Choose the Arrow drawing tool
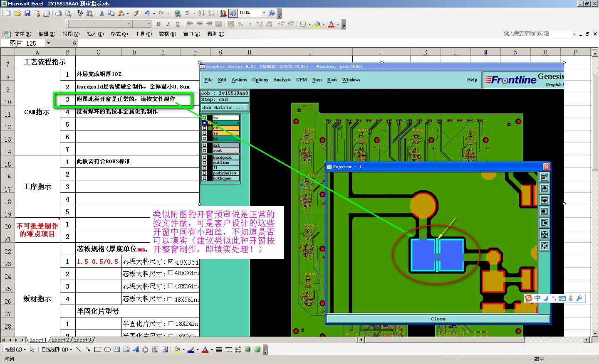Screen dimensions: 599x364 [x=88, y=349]
